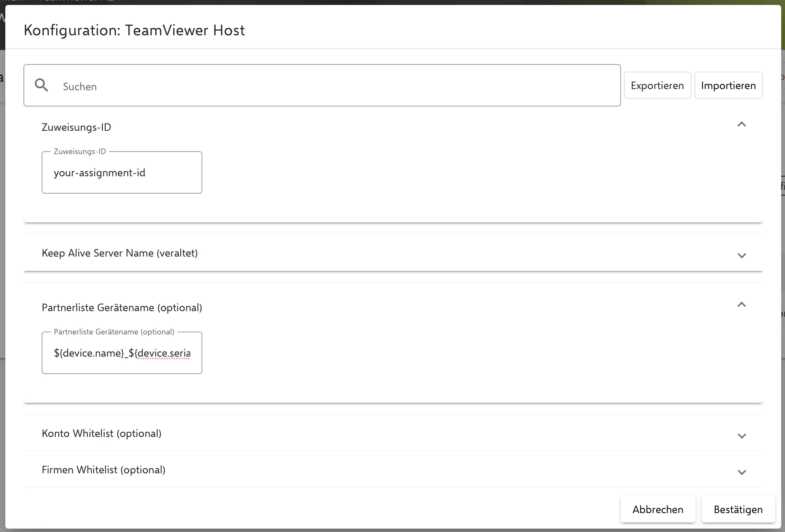The width and height of the screenshot is (785, 532).
Task: Click the Zuweisungs-ID section header
Action: (x=76, y=127)
